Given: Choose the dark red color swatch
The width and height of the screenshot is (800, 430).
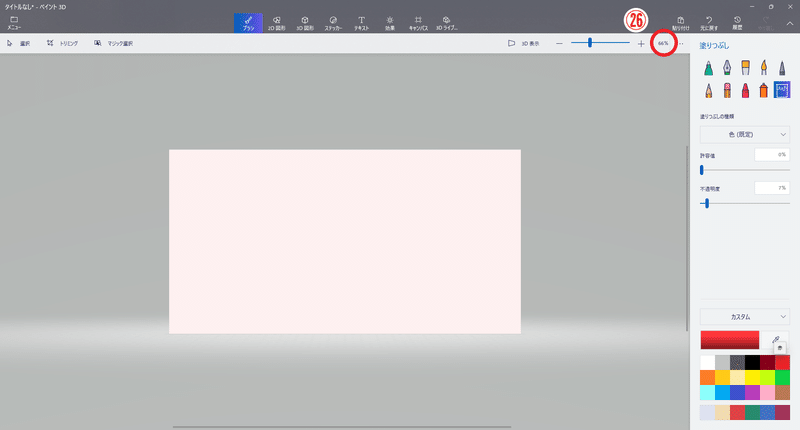Looking at the screenshot, I should (767, 363).
